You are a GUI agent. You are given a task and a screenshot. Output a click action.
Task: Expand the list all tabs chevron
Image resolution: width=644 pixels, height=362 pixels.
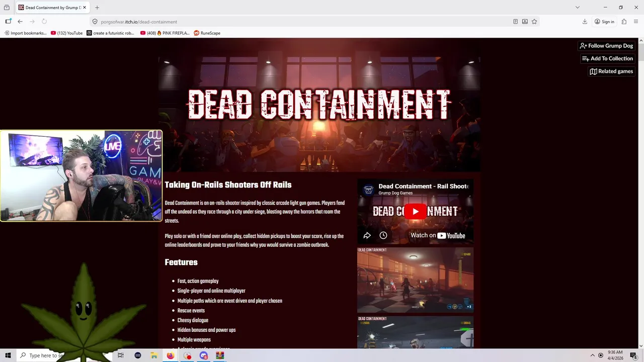[x=578, y=8]
